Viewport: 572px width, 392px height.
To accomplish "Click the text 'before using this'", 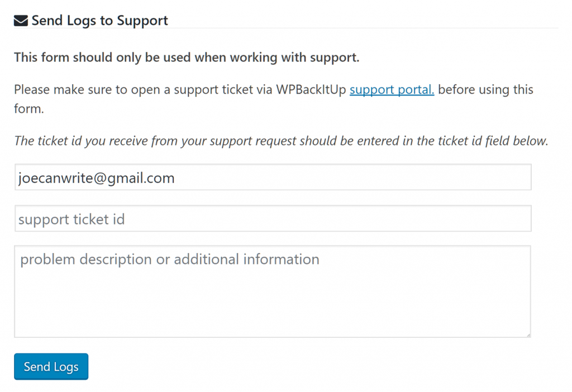I will click(485, 89).
